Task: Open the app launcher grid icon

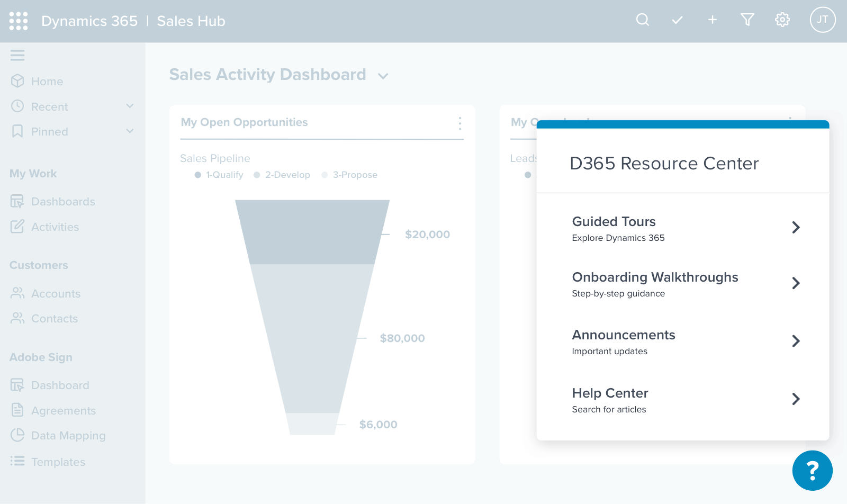Action: (19, 21)
